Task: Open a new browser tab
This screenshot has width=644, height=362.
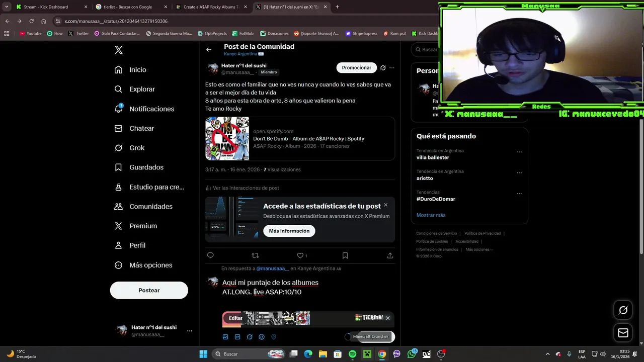Action: [337, 7]
